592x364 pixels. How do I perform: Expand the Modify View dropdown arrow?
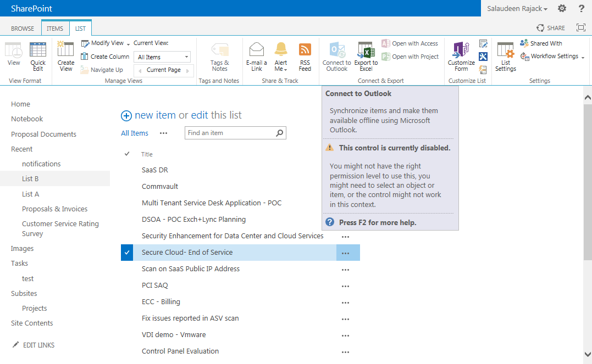(129, 44)
